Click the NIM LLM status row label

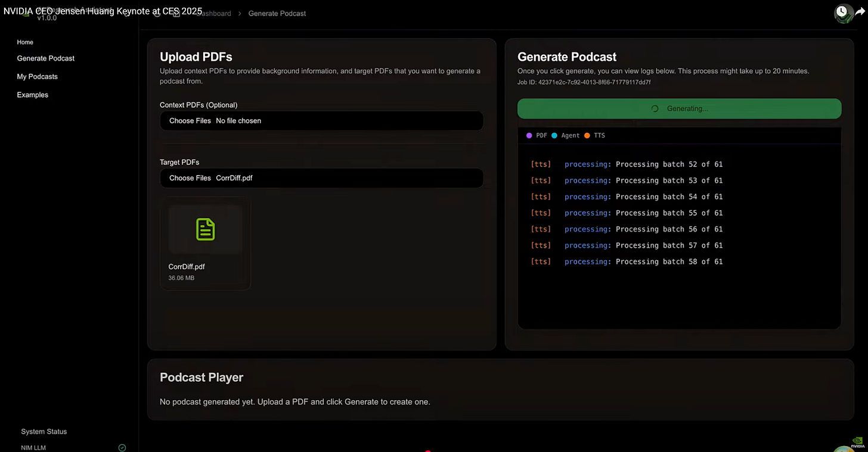click(34, 448)
